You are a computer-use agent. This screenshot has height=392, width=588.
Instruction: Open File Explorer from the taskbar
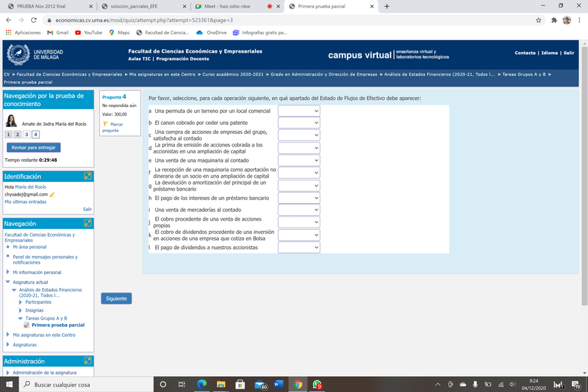pos(221,384)
